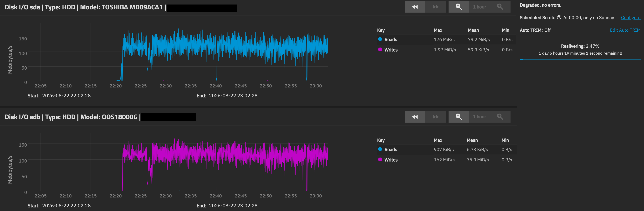
Task: Zoom in the sda Disk I/O chart
Action: tap(500, 7)
